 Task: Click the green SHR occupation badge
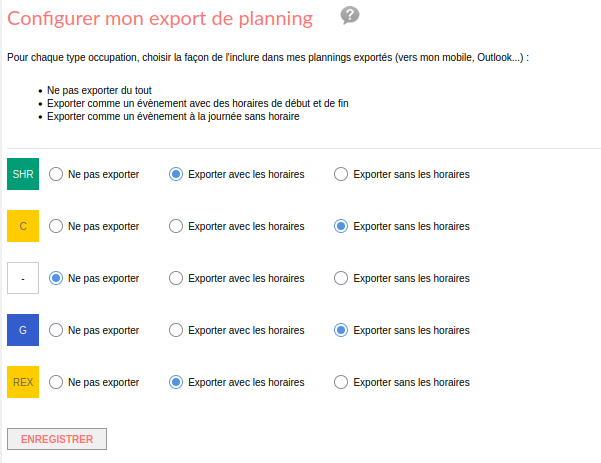click(23, 174)
